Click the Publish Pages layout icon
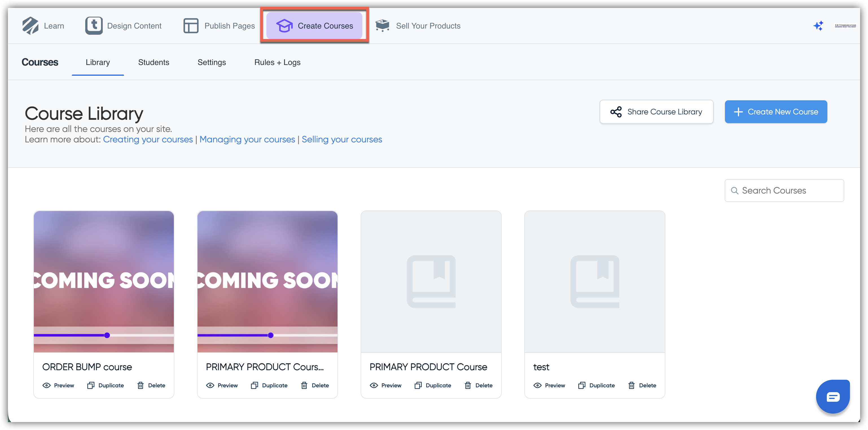This screenshot has height=430, width=868. point(191,26)
